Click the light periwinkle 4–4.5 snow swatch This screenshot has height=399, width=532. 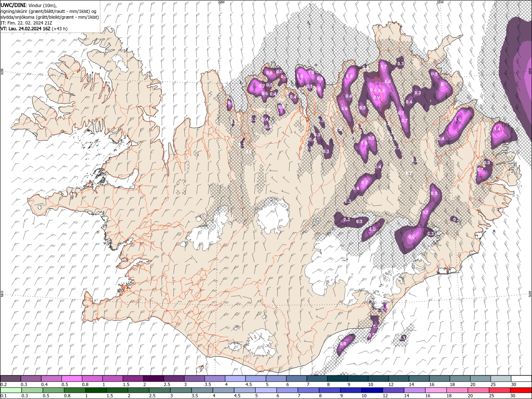coord(235,379)
